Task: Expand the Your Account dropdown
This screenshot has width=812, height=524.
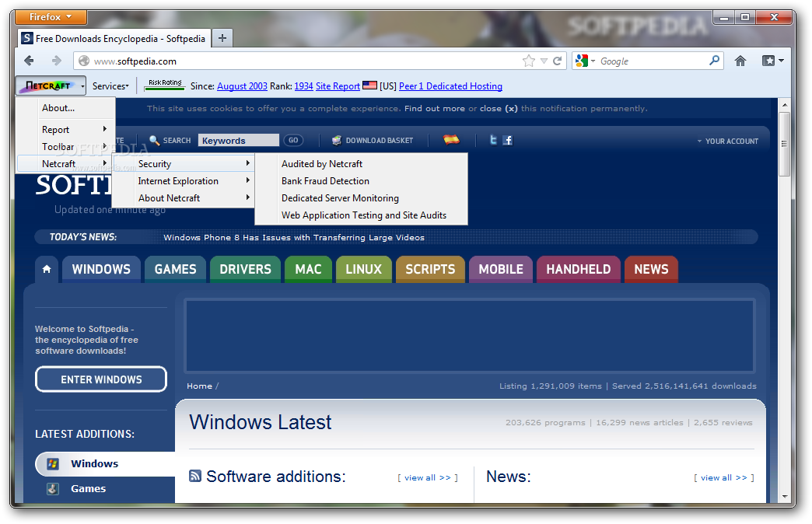Action: (727, 141)
